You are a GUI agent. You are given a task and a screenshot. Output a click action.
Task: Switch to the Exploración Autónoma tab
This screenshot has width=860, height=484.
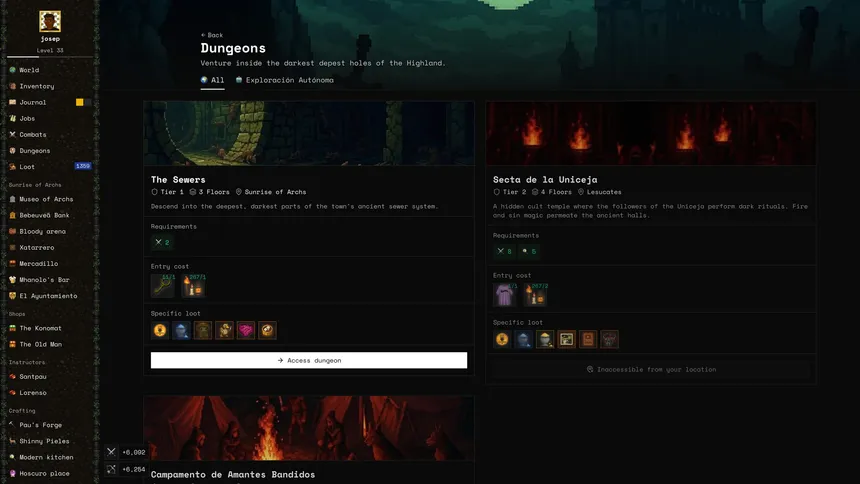point(284,80)
